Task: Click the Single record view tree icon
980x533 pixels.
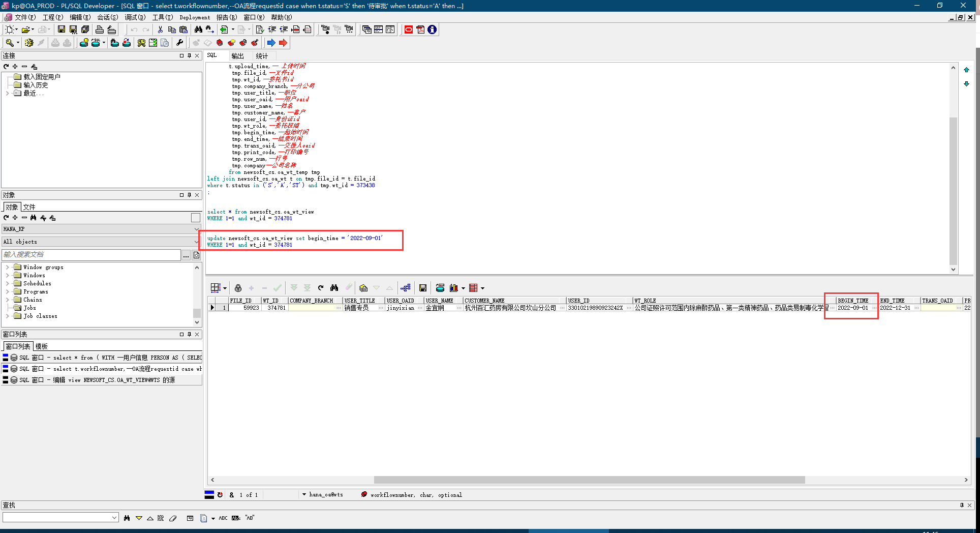Action: (405, 288)
